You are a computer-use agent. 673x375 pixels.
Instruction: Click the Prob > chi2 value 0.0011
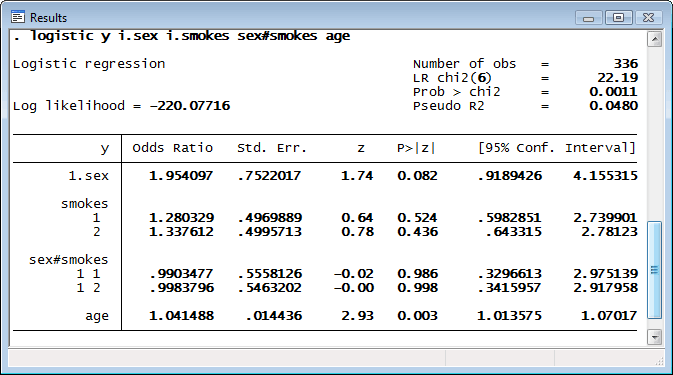(x=613, y=92)
